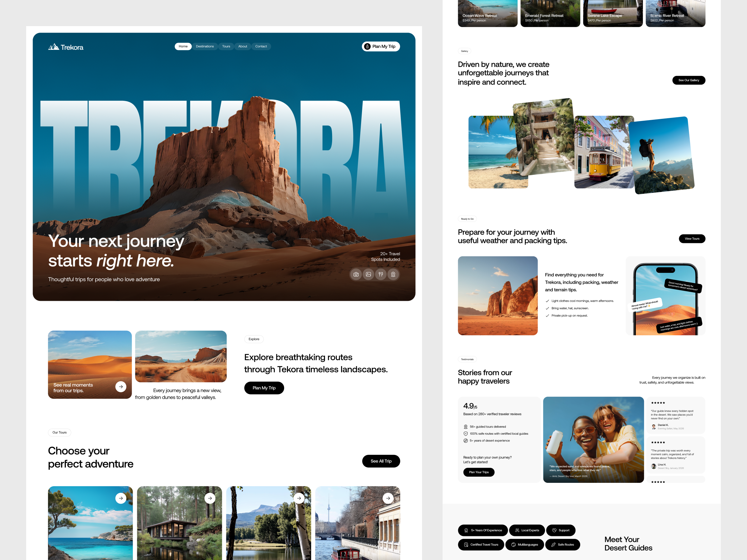Open the Destinations nav item
Viewport: 747px width, 560px height.
[205, 46]
